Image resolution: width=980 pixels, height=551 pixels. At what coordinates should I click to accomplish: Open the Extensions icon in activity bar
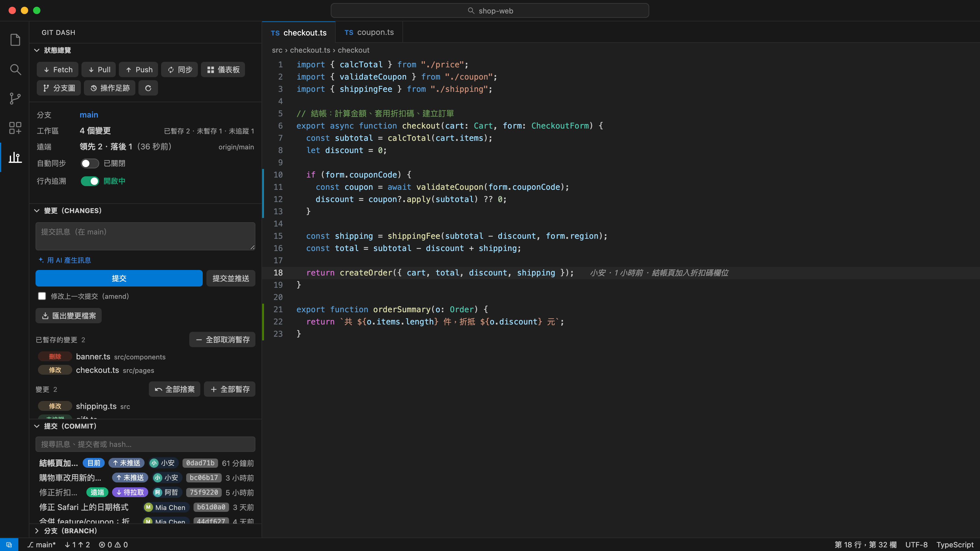tap(15, 128)
